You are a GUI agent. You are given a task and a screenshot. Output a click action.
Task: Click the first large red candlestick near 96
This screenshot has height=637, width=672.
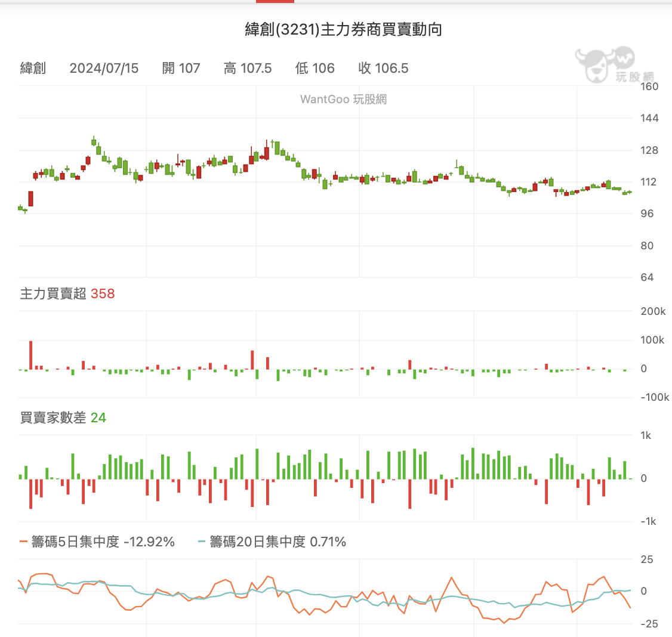click(x=31, y=199)
